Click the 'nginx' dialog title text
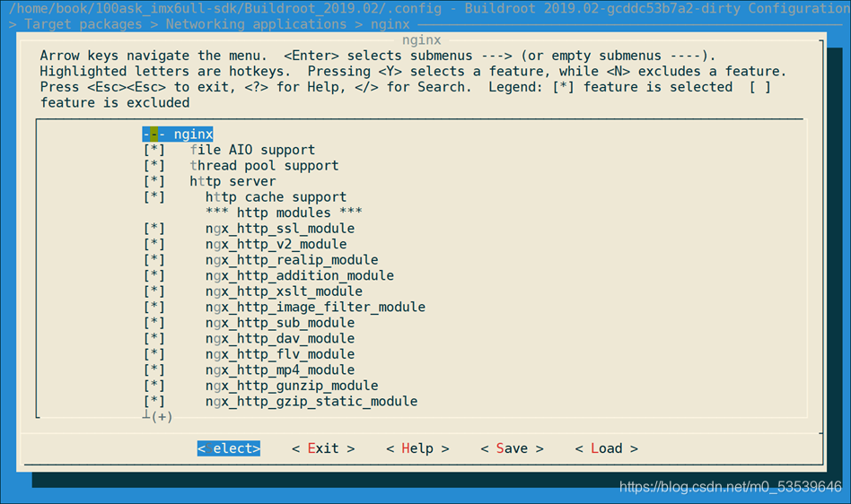The height and width of the screenshot is (504, 851). [x=422, y=40]
